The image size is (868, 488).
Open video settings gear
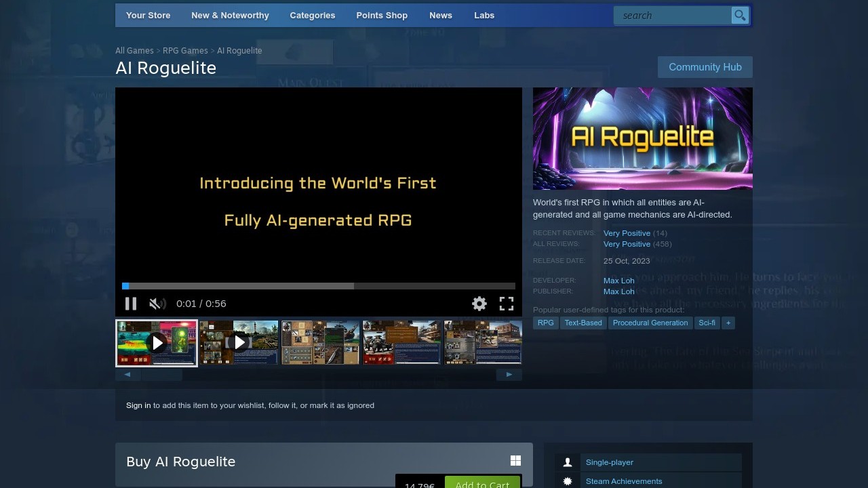tap(479, 304)
